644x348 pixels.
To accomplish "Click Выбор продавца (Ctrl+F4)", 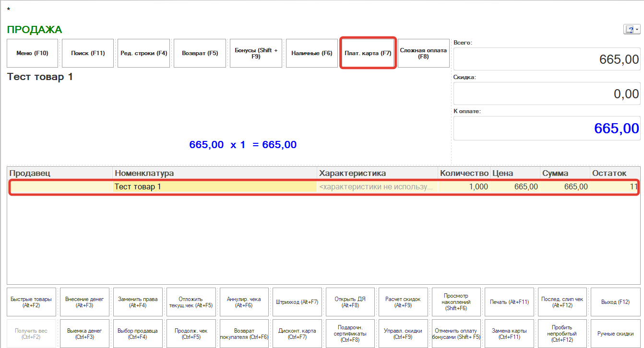I will pos(137,334).
